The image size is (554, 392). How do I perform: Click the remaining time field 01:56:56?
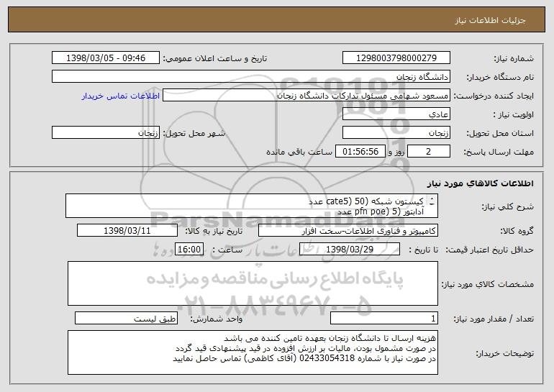[x=360, y=152]
